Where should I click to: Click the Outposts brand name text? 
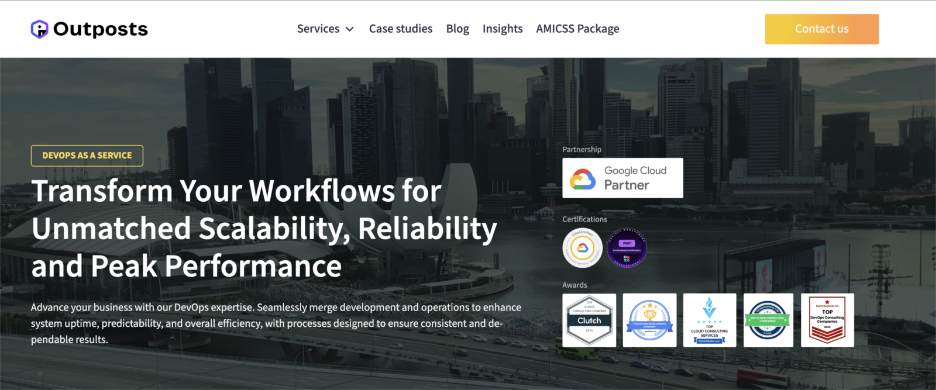click(x=100, y=29)
